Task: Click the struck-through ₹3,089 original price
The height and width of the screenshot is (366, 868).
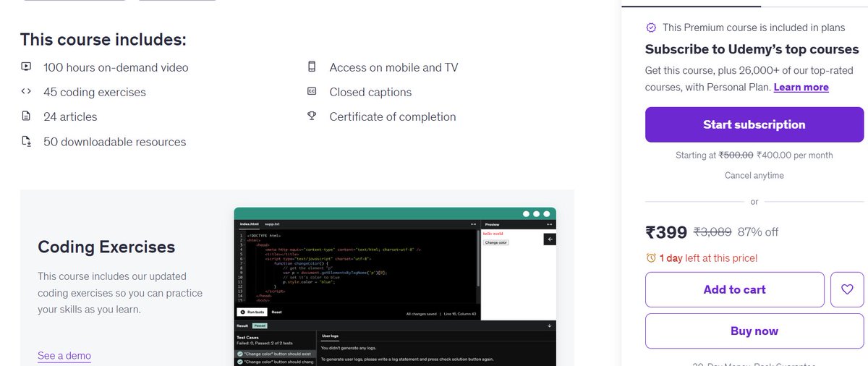Action: 712,232
